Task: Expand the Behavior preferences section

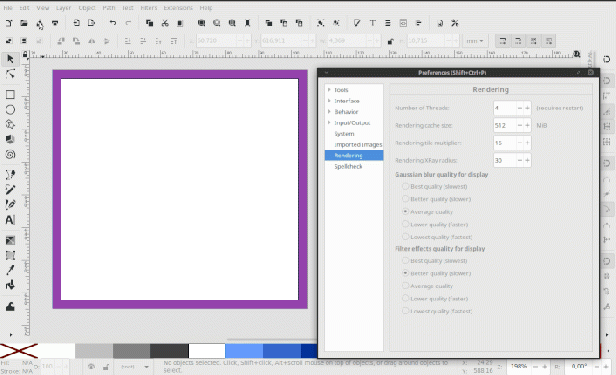Action: (329, 112)
